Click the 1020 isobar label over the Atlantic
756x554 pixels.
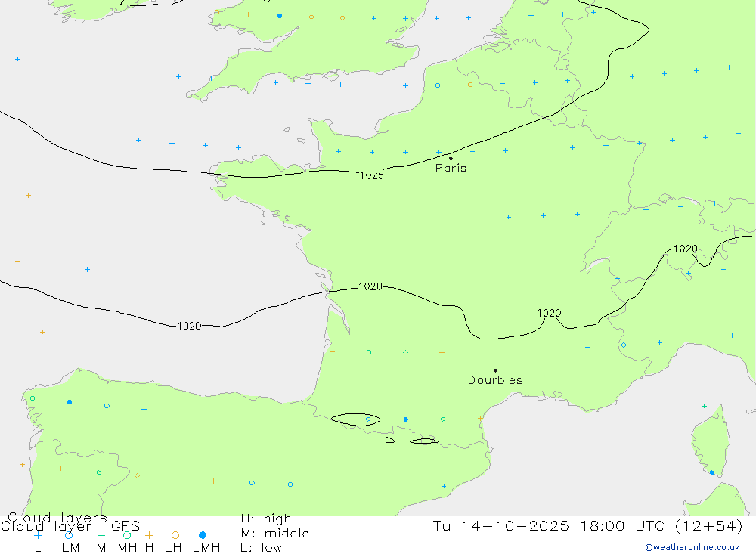click(x=189, y=326)
